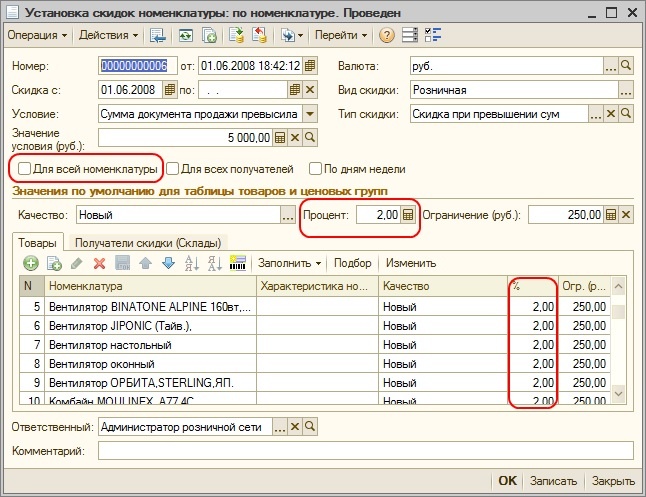Toggle 'По дням недели' checkbox

point(315,169)
